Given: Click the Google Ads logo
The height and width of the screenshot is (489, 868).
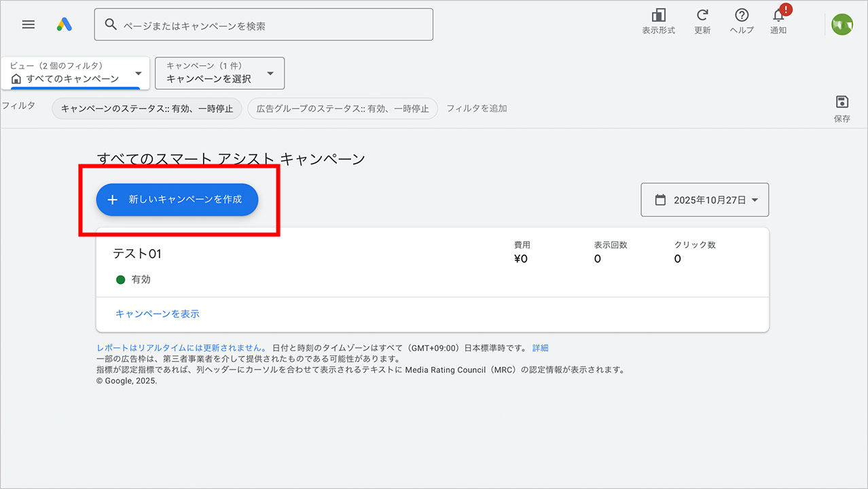Looking at the screenshot, I should [65, 24].
